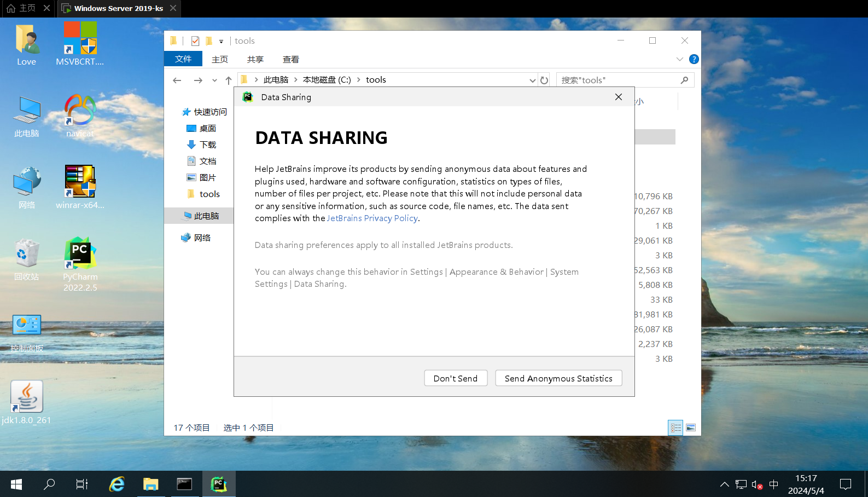
Task: Click the search magnifier in Explorer
Action: click(684, 80)
